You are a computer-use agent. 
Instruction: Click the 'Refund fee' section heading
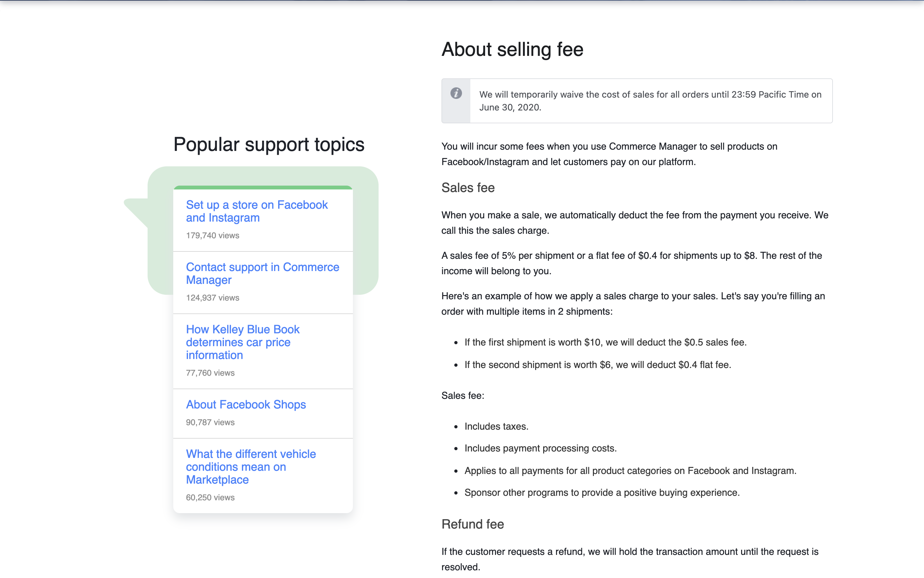tap(473, 524)
